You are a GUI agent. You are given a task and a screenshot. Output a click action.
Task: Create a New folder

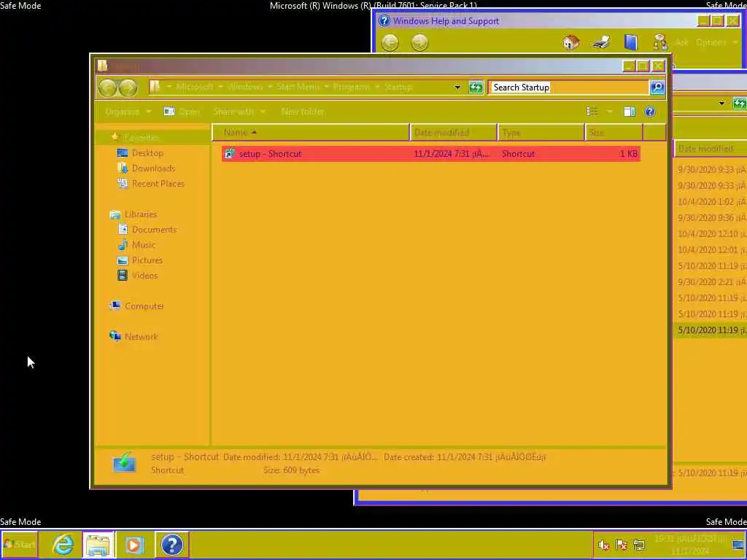coord(303,112)
